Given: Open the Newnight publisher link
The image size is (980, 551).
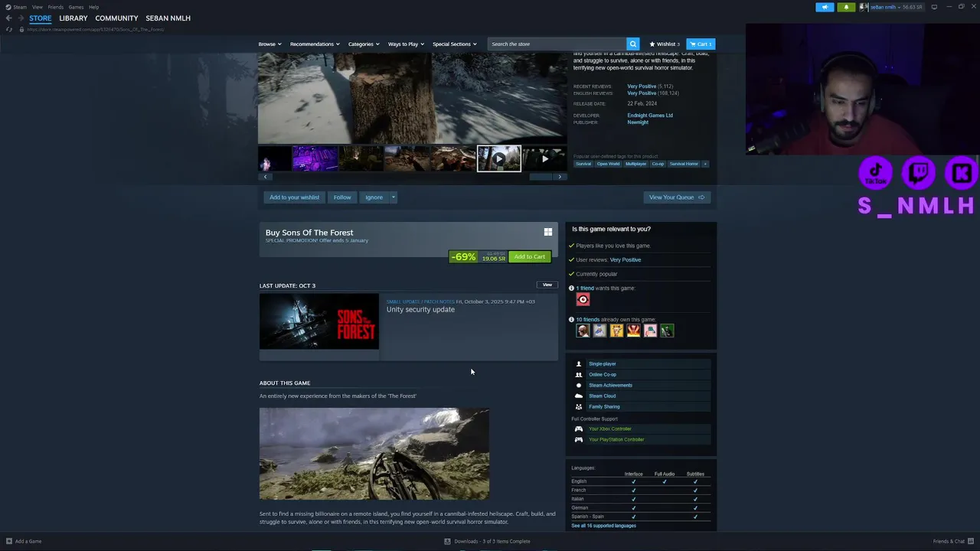Looking at the screenshot, I should (638, 122).
